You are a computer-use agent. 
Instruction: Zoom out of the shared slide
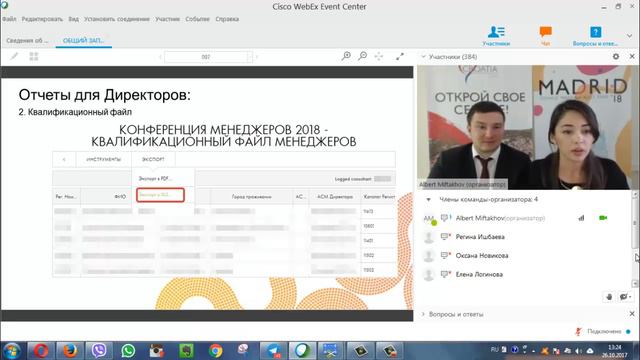[x=362, y=56]
